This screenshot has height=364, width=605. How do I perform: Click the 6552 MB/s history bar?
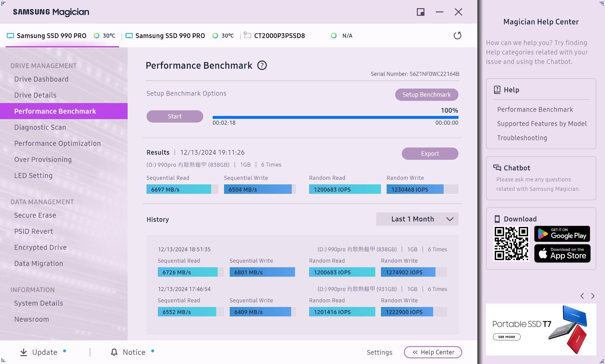click(x=191, y=312)
